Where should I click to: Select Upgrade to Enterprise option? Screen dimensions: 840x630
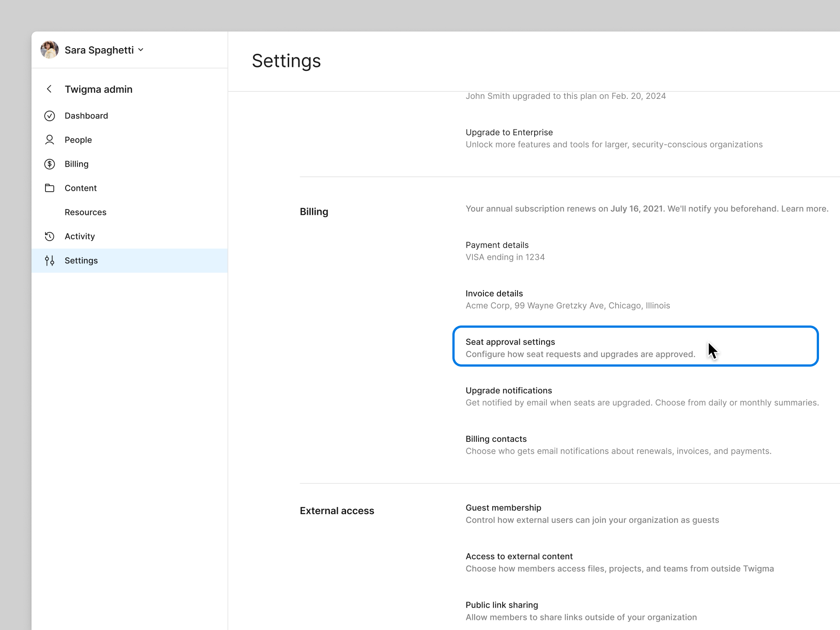(509, 133)
